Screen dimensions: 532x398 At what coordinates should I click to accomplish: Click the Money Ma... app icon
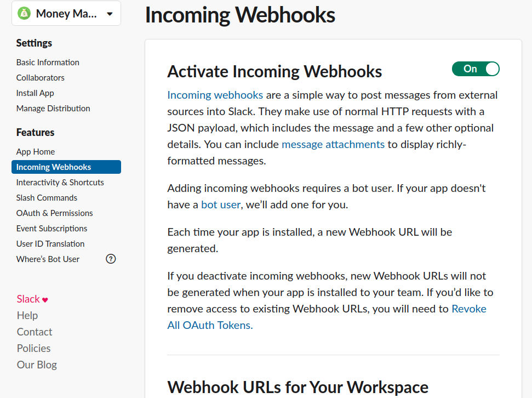24,14
